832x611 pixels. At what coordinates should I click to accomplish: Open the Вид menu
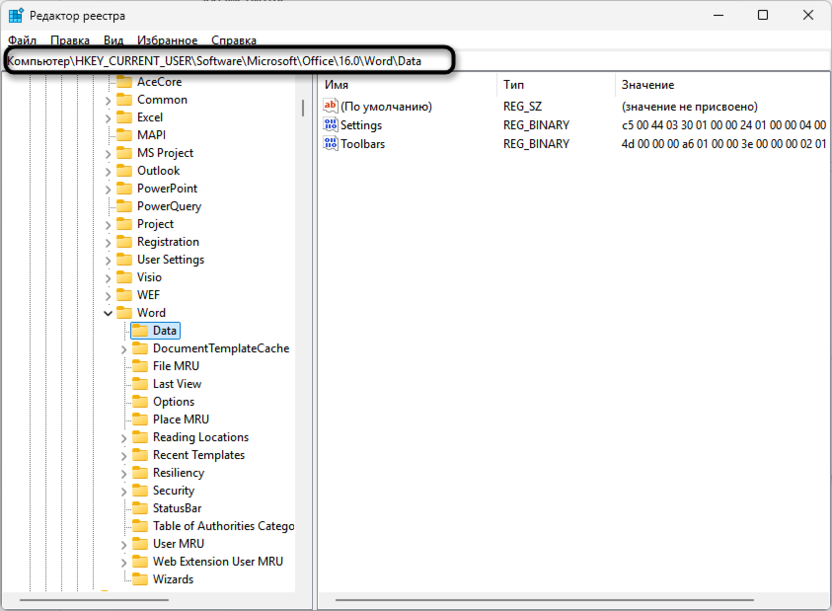(x=114, y=40)
